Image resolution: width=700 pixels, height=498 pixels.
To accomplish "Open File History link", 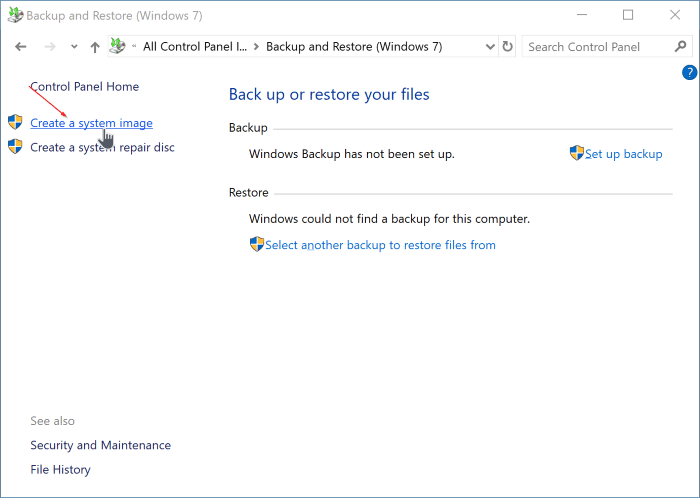I will click(60, 469).
